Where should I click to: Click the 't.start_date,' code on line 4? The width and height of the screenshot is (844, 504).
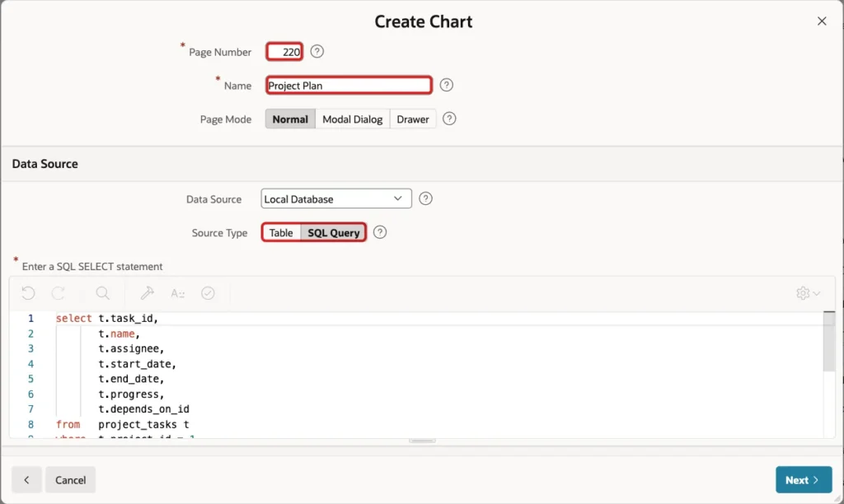[138, 364]
